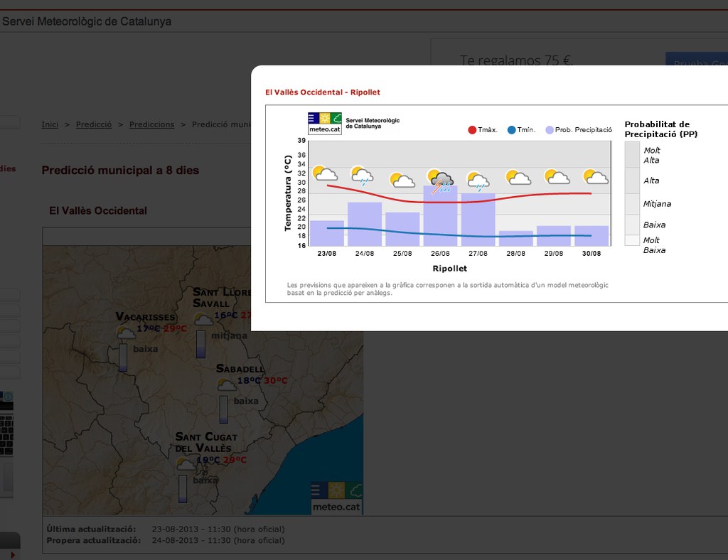Click the meteo.cat logo on the map
Image resolution: width=728 pixels, height=560 pixels.
click(x=337, y=497)
